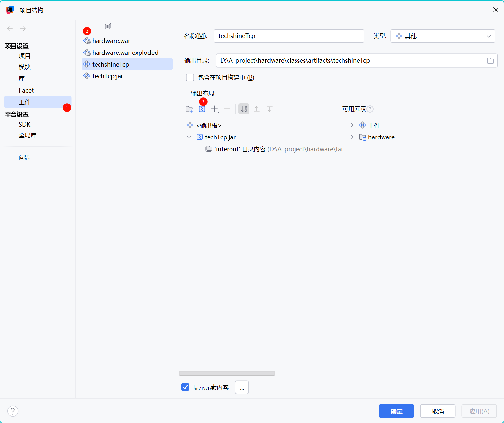Click the horizontal scrollbar in layout tree
This screenshot has width=504, height=423.
[x=227, y=373]
